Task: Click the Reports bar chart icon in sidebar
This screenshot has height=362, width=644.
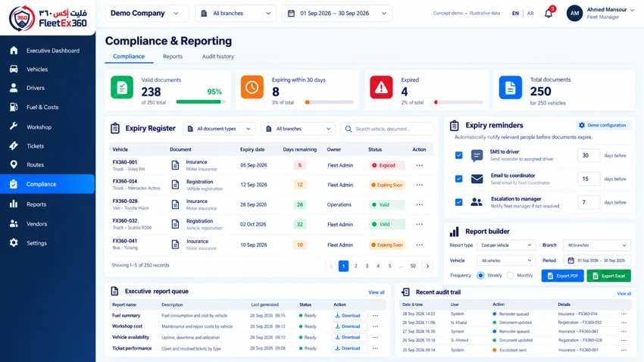Action: pyautogui.click(x=14, y=204)
